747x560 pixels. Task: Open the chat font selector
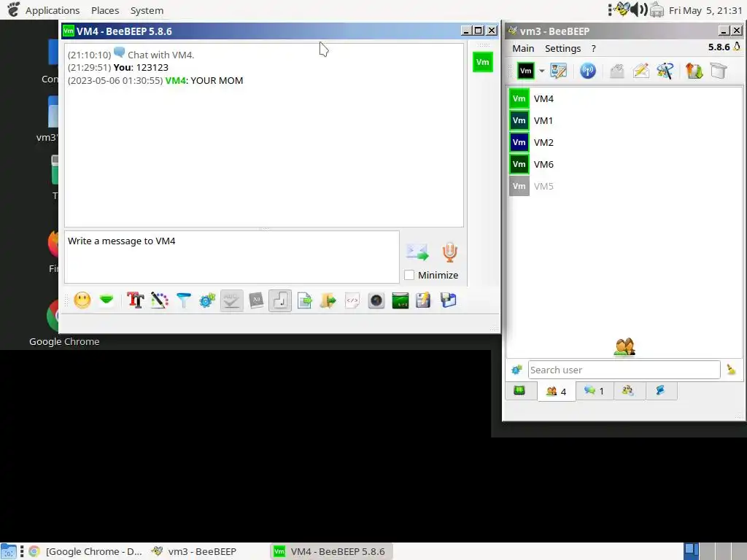coord(135,300)
